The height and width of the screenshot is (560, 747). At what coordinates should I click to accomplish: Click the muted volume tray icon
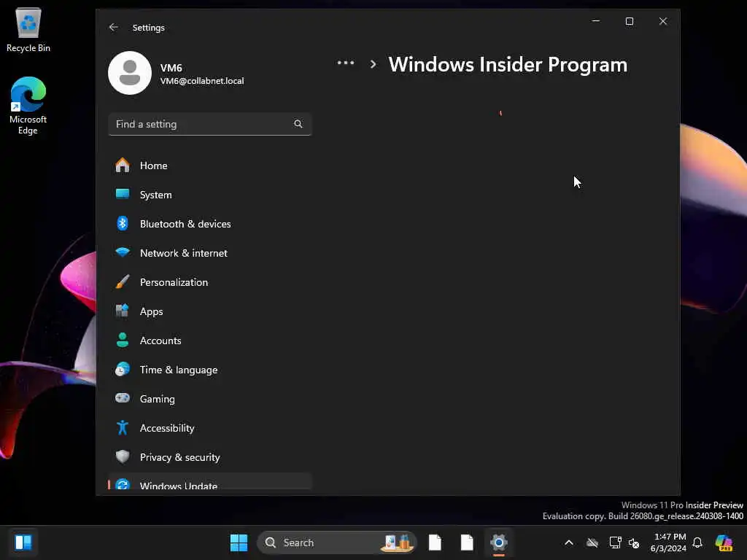(x=634, y=542)
